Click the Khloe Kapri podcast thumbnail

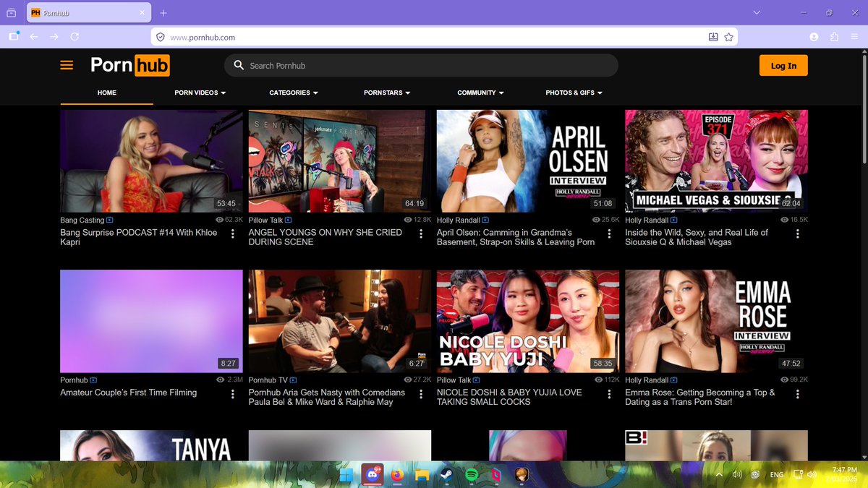151,160
